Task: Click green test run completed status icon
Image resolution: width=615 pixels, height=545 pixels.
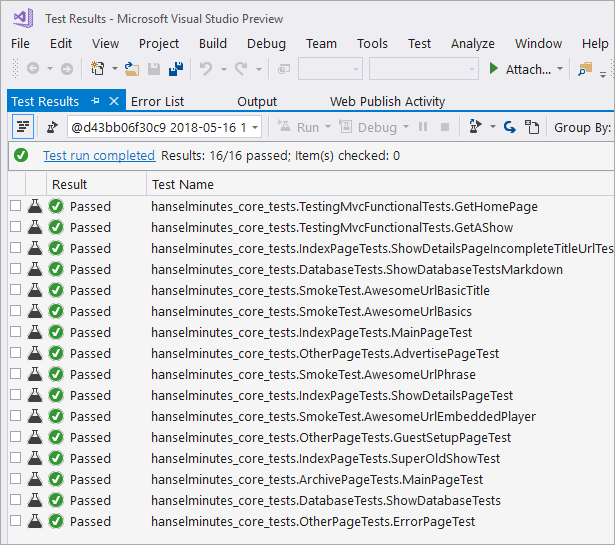Action: (x=21, y=155)
